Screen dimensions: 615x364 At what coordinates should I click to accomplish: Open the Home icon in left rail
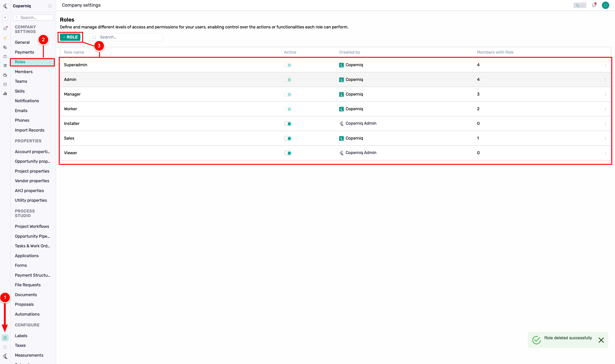point(5,28)
